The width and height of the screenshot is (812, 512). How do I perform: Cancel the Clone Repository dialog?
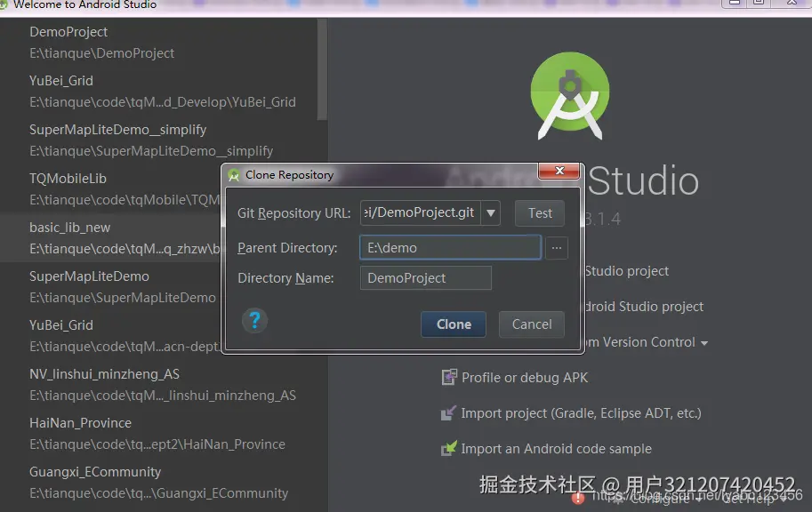point(531,324)
